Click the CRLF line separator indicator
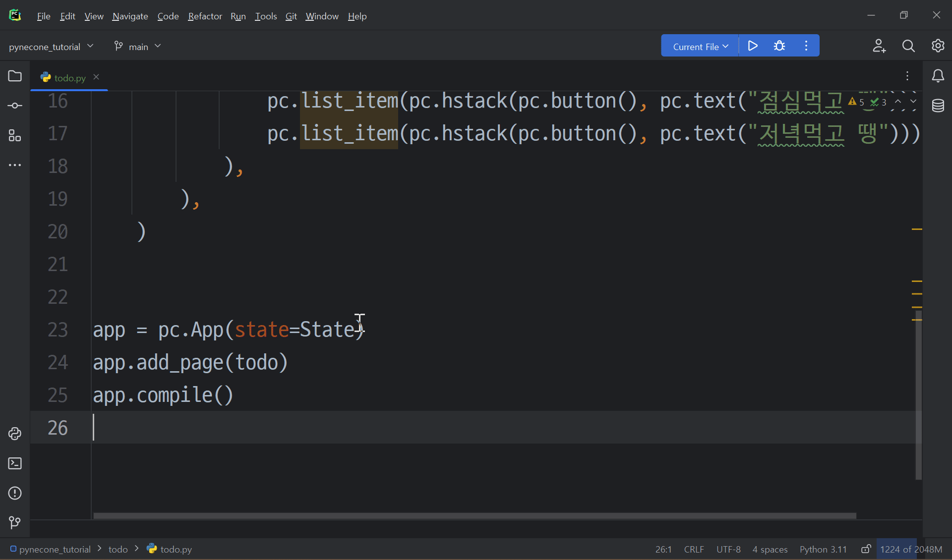Viewport: 952px width, 560px height. [x=694, y=549]
